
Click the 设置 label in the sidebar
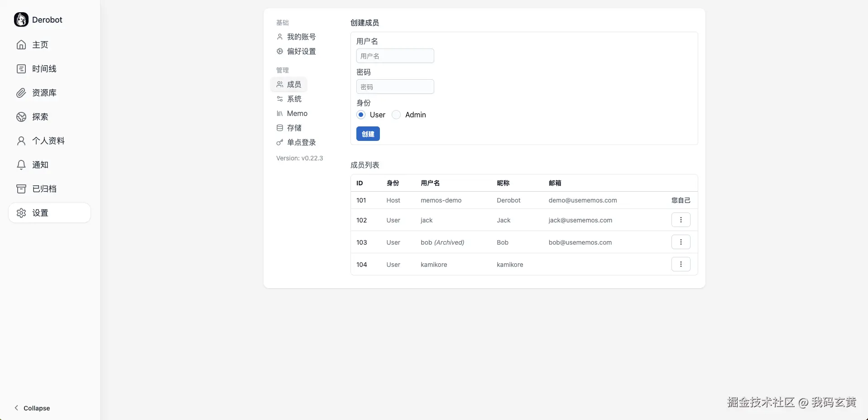point(40,212)
